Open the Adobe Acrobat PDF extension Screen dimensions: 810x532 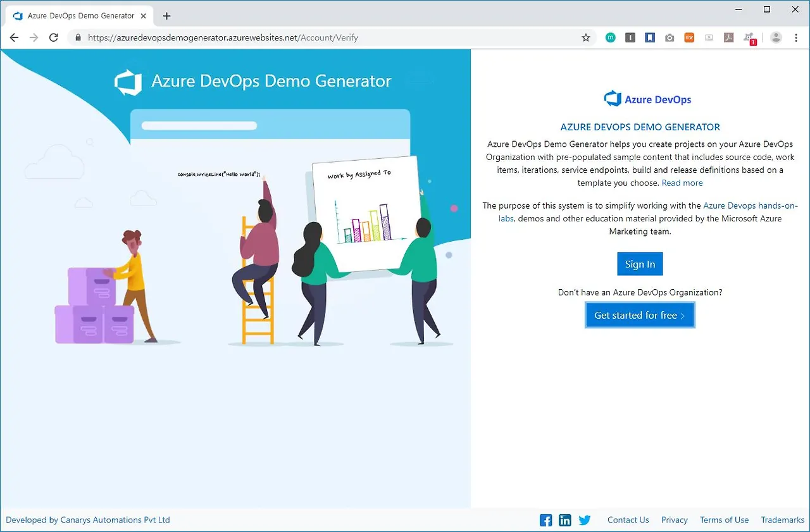(x=729, y=38)
